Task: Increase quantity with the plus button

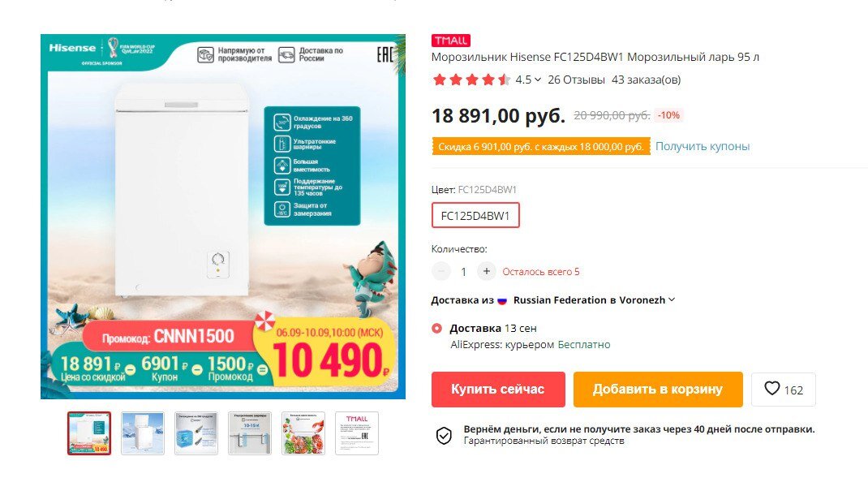Action: click(x=486, y=271)
